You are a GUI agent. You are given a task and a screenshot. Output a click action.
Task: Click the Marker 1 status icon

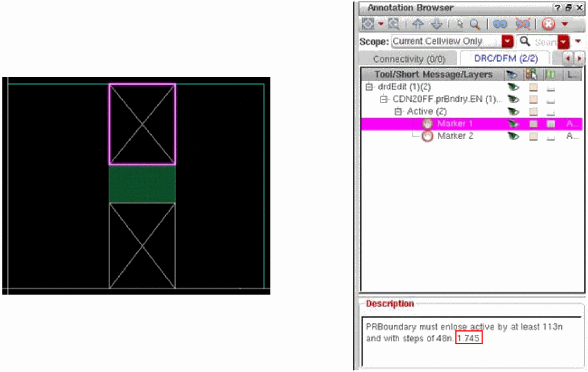(x=427, y=124)
